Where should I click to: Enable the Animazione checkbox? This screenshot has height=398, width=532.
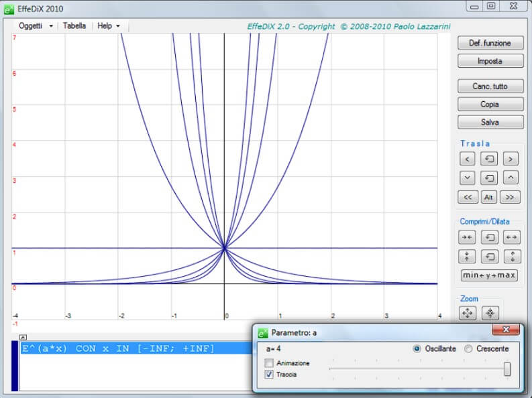tap(269, 363)
